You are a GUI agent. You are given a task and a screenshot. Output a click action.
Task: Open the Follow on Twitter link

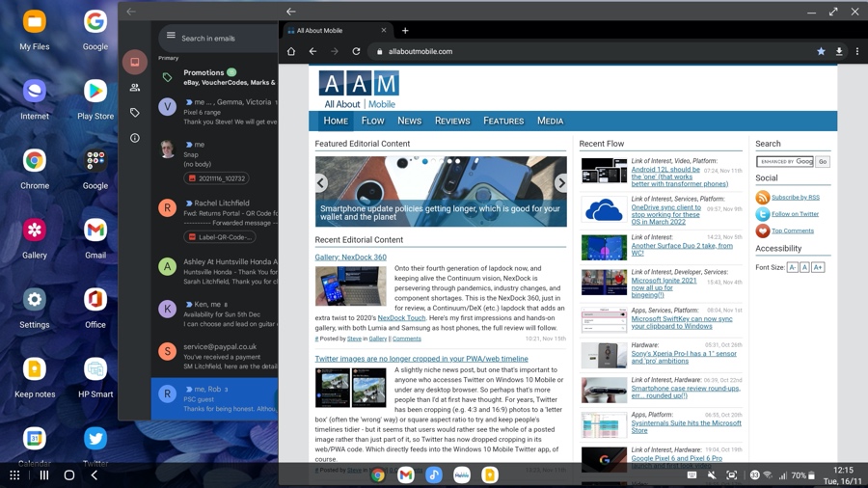coord(795,214)
